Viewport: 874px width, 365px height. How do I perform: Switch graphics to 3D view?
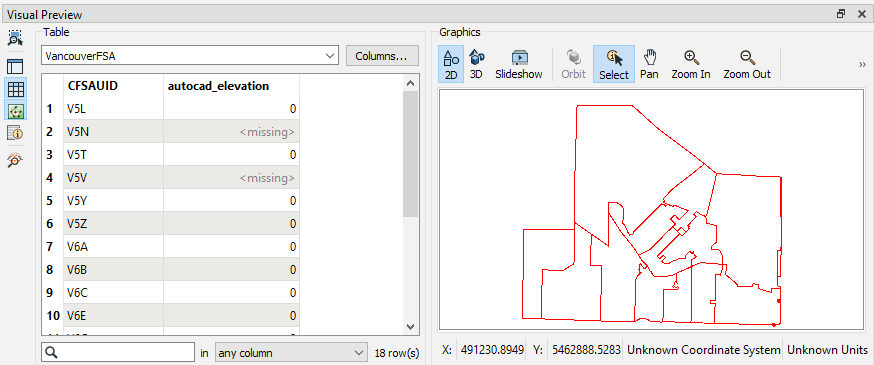(x=477, y=64)
